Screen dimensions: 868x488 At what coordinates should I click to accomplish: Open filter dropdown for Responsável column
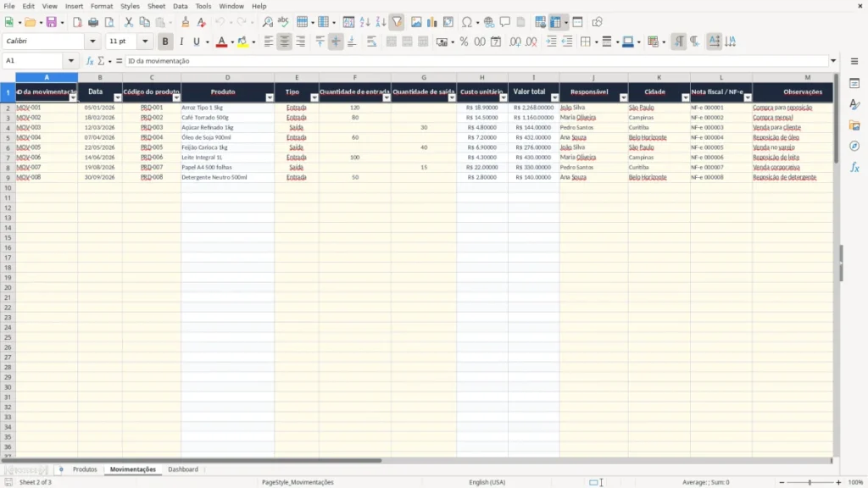pos(623,97)
